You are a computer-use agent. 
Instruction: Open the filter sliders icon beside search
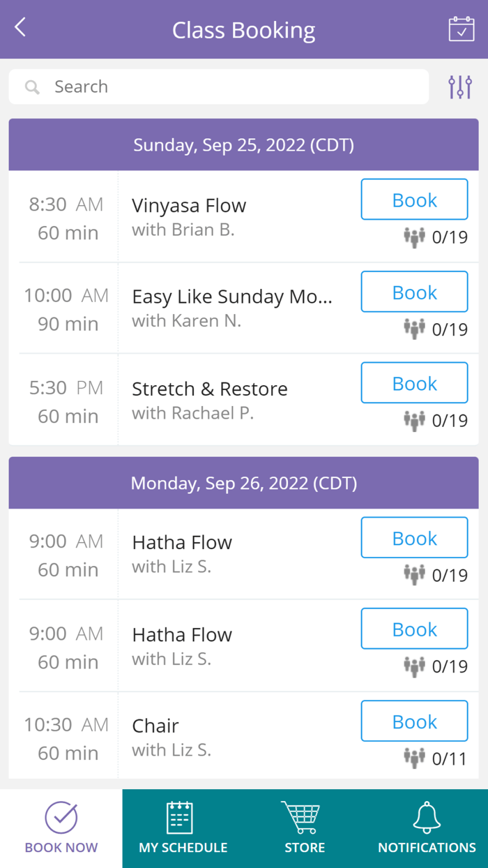tap(460, 86)
